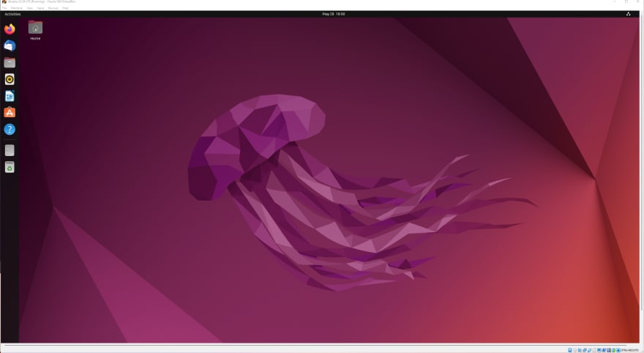The image size is (644, 353).
Task: Open the VirtualBox Help menu
Action: tap(65, 8)
